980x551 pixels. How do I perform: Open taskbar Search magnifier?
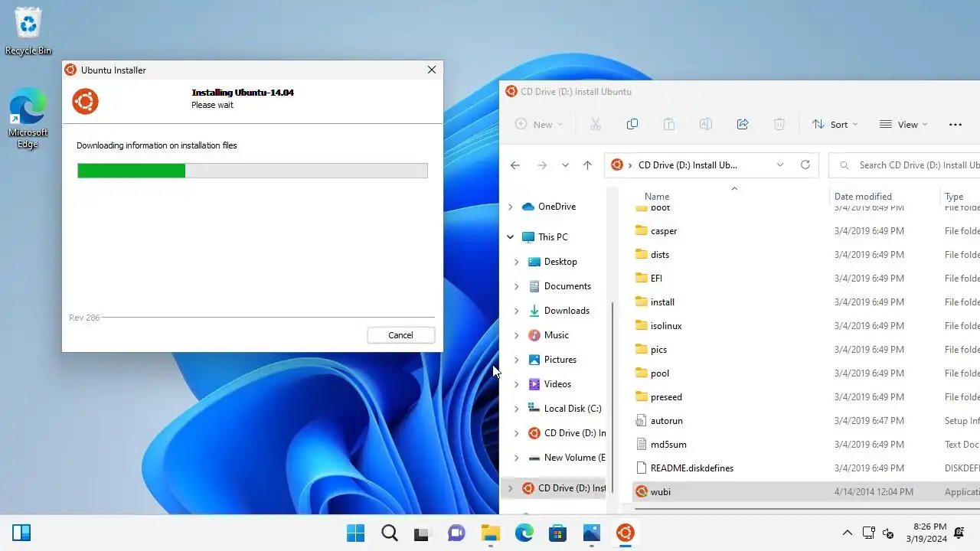[389, 533]
